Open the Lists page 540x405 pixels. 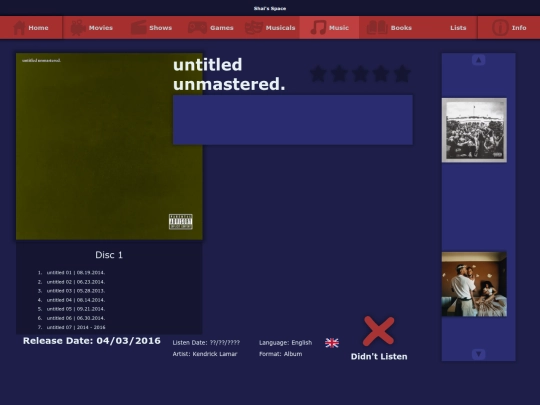[x=458, y=28]
